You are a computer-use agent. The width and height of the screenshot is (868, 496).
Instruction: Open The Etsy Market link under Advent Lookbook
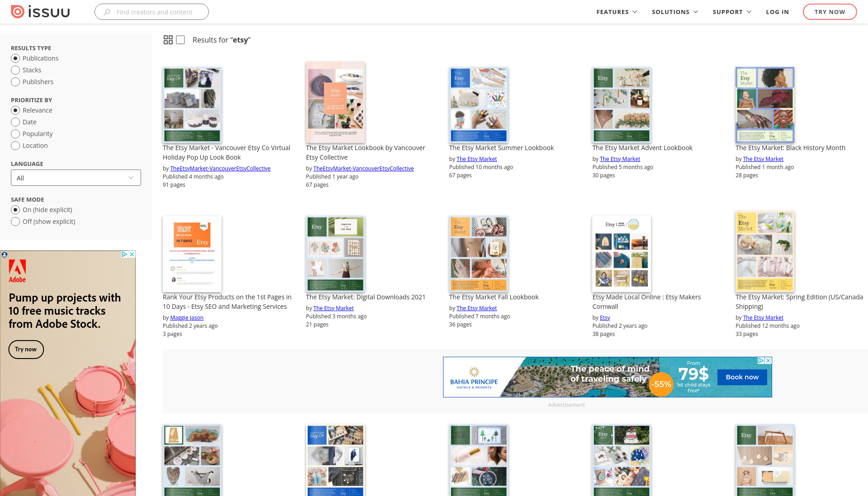(620, 159)
